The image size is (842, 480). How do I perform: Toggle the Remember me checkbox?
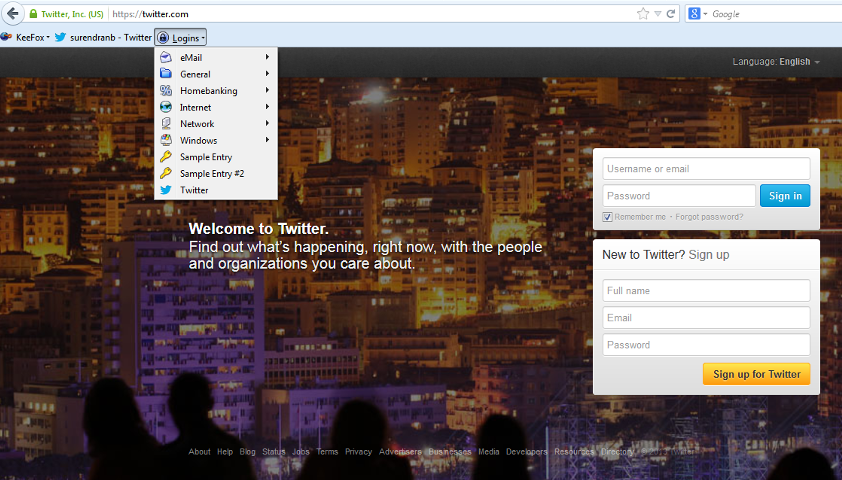(x=608, y=217)
